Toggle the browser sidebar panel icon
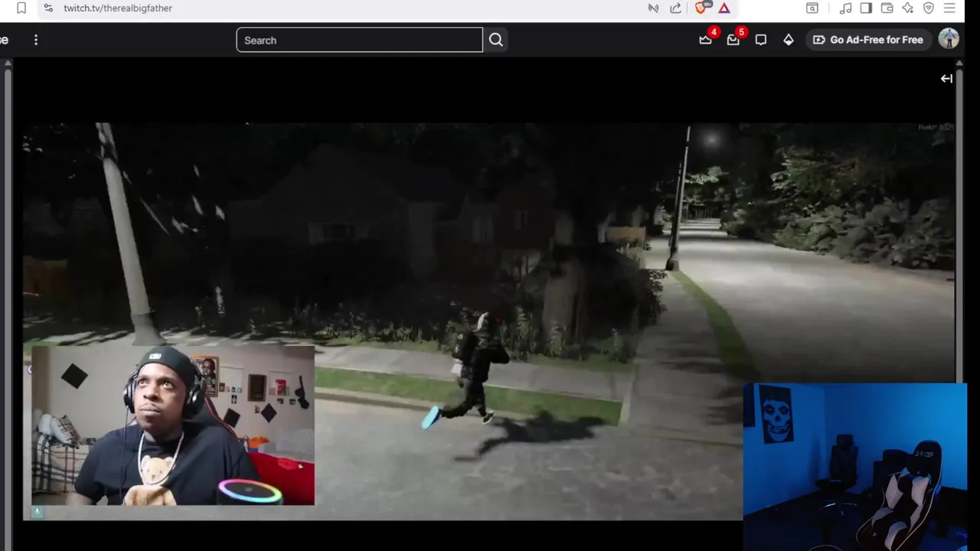 pos(866,8)
